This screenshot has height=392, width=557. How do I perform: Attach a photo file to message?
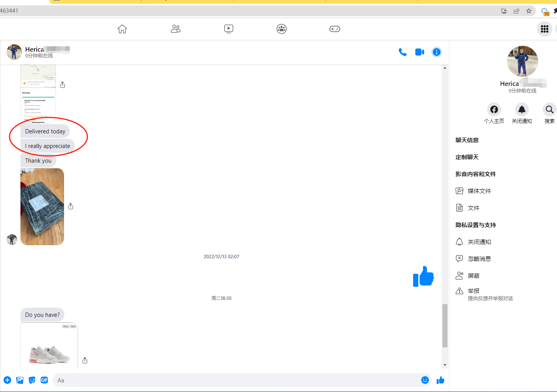pyautogui.click(x=20, y=380)
